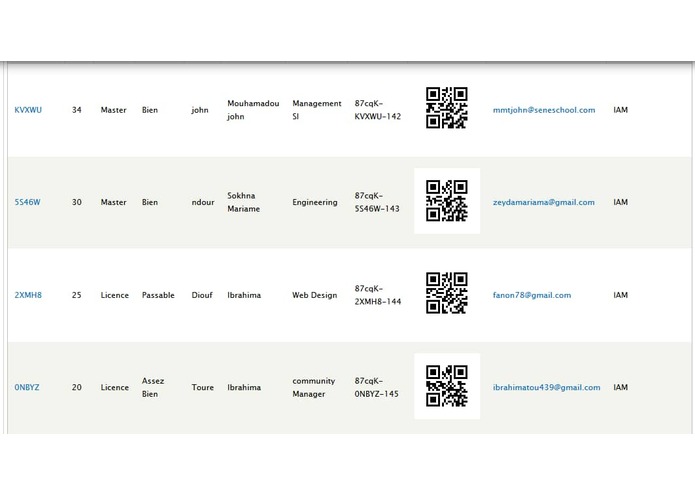Click the 'Web Design' program cell
This screenshot has width=695, height=494.
click(315, 295)
